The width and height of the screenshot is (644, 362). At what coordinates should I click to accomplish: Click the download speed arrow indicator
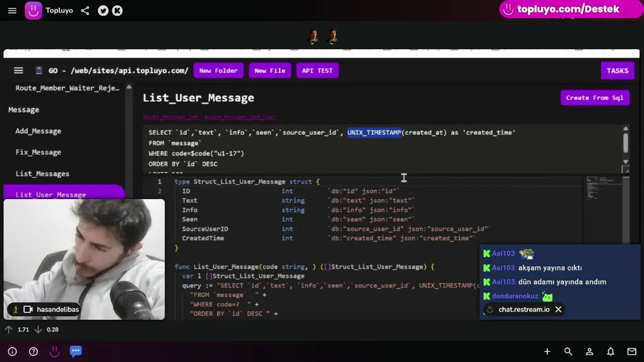click(38, 329)
